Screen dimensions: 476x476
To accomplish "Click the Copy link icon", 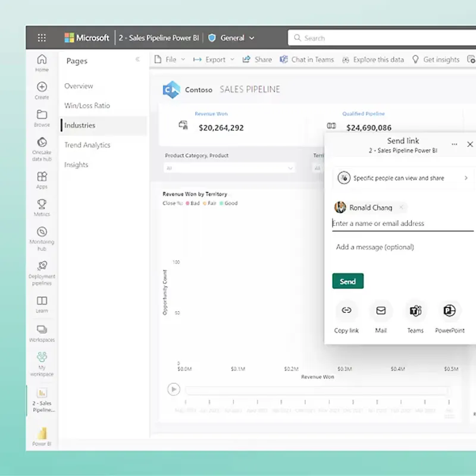I will point(346,310).
